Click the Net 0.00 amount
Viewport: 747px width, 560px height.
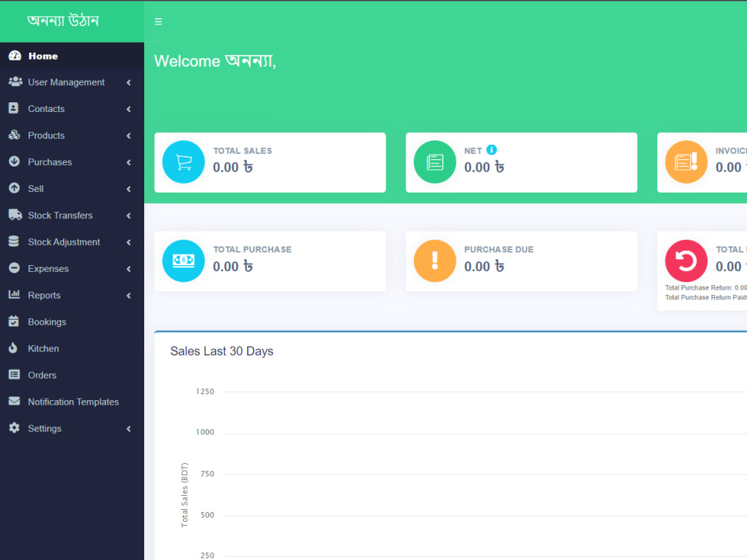pyautogui.click(x=485, y=167)
